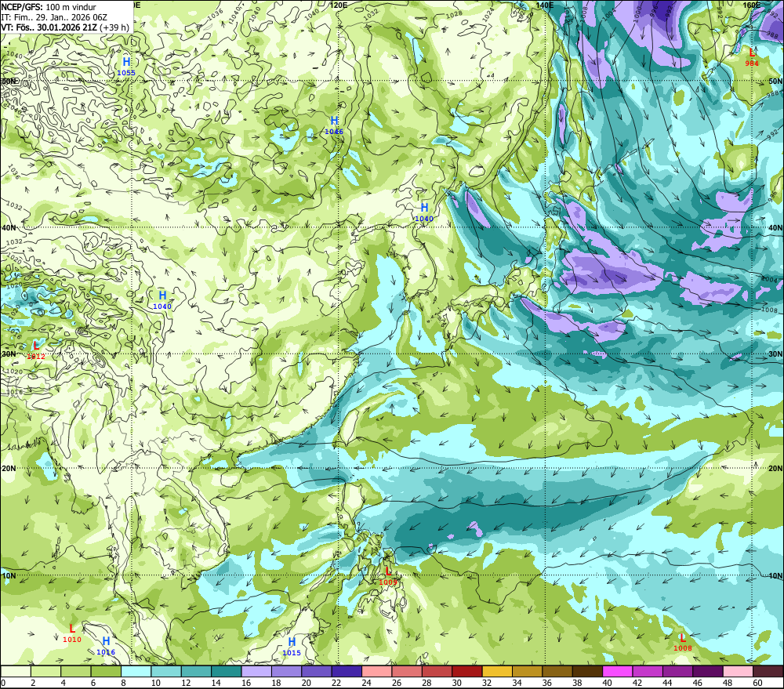
Task: Select the L 1008 low pressure marker
Action: click(683, 641)
